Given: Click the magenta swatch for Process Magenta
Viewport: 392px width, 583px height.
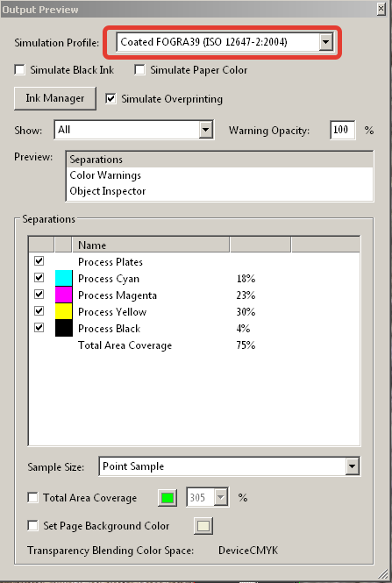Looking at the screenshot, I should coord(64,295).
